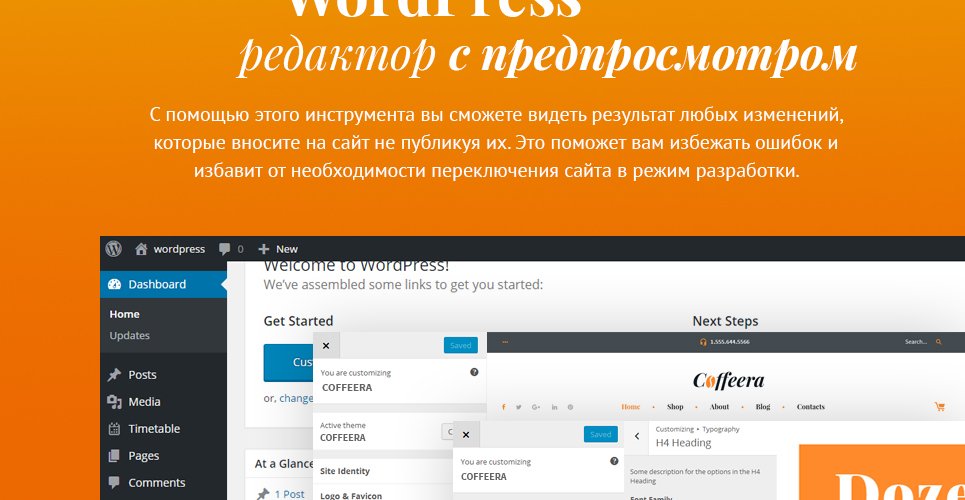Screen dimensions: 965x500
Task: Click the plus New item in admin bar
Action: (278, 249)
